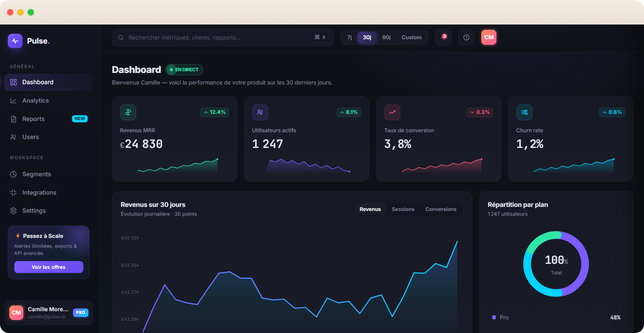The image size is (644, 333).
Task: Select the 7j time range
Action: 349,37
